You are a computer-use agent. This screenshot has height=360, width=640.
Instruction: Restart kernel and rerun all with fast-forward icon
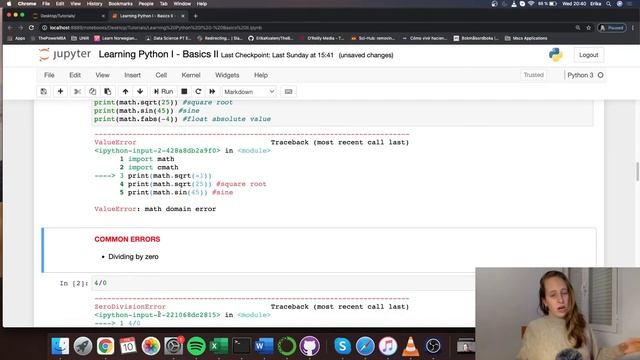[212, 91]
